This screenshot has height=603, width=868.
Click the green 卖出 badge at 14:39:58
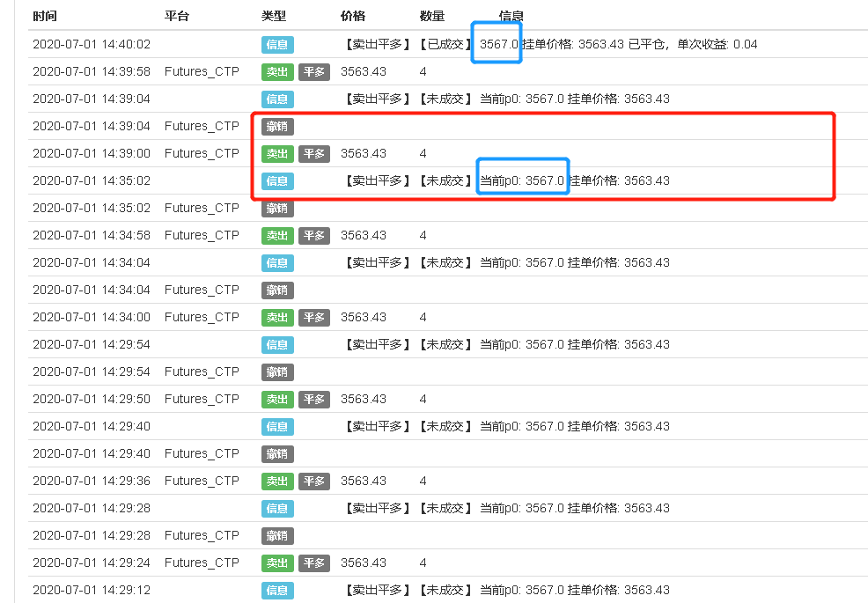pos(276,71)
